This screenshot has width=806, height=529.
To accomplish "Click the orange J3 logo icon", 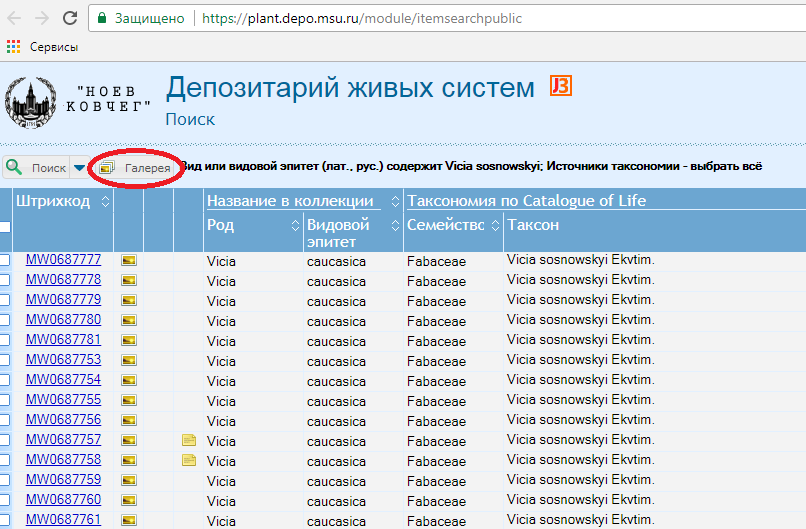I will [560, 87].
